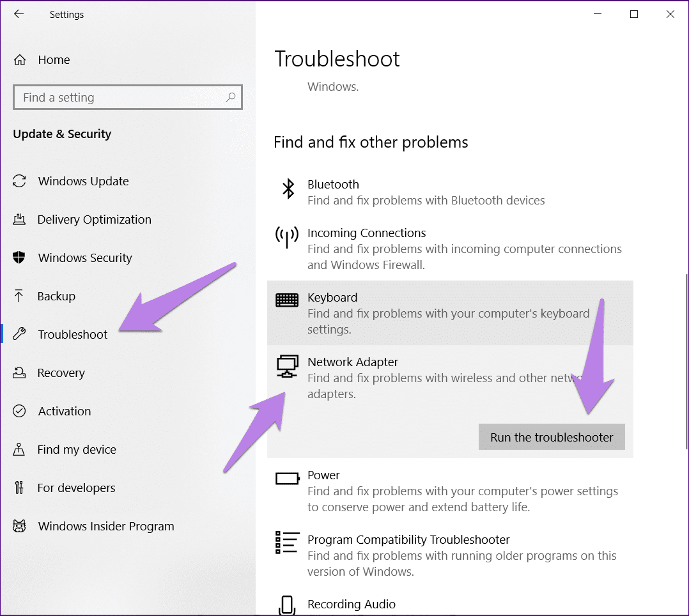Open the Activation settings
Screen dimensions: 689x616
click(64, 412)
